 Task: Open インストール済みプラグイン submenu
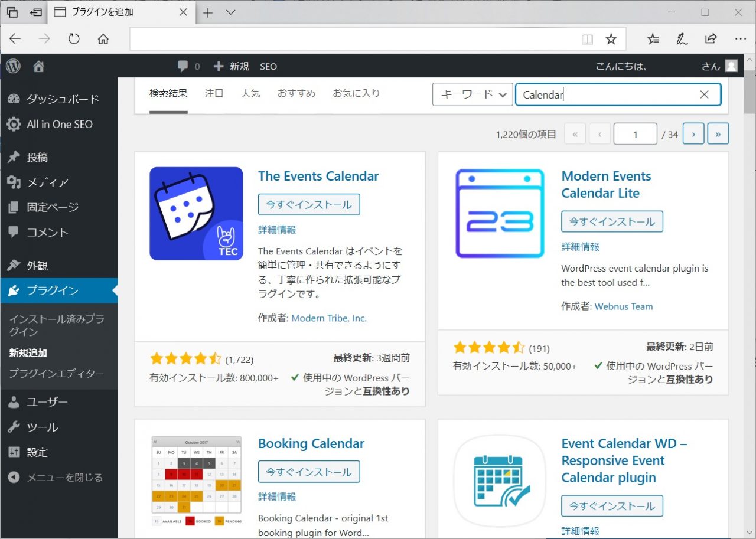tap(57, 325)
